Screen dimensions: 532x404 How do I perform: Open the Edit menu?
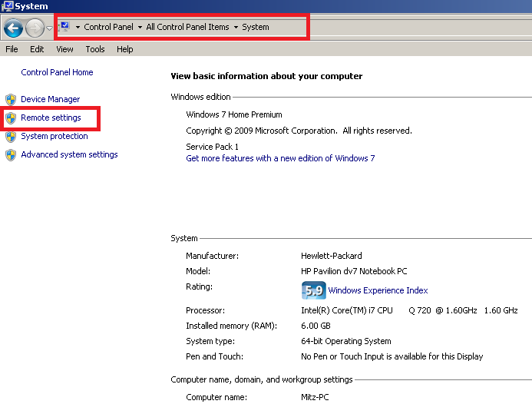pyautogui.click(x=37, y=49)
